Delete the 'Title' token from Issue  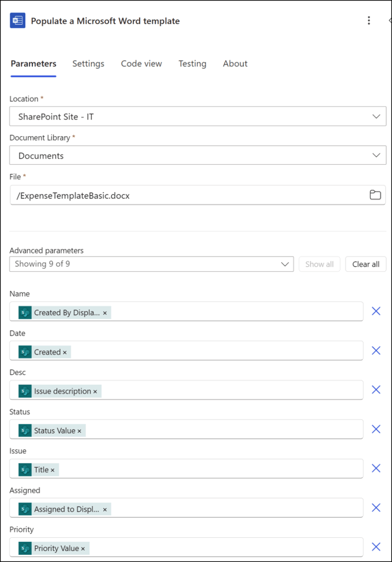pos(52,470)
